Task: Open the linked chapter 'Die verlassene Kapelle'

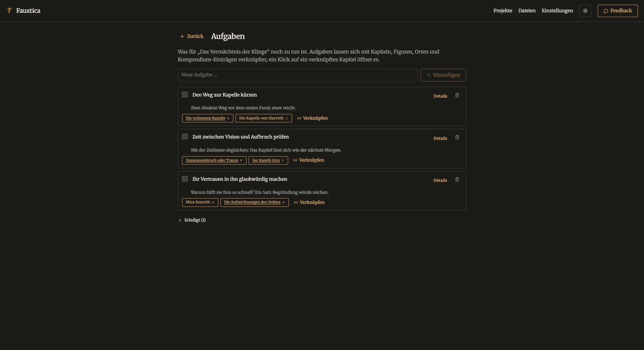Action: [x=205, y=118]
